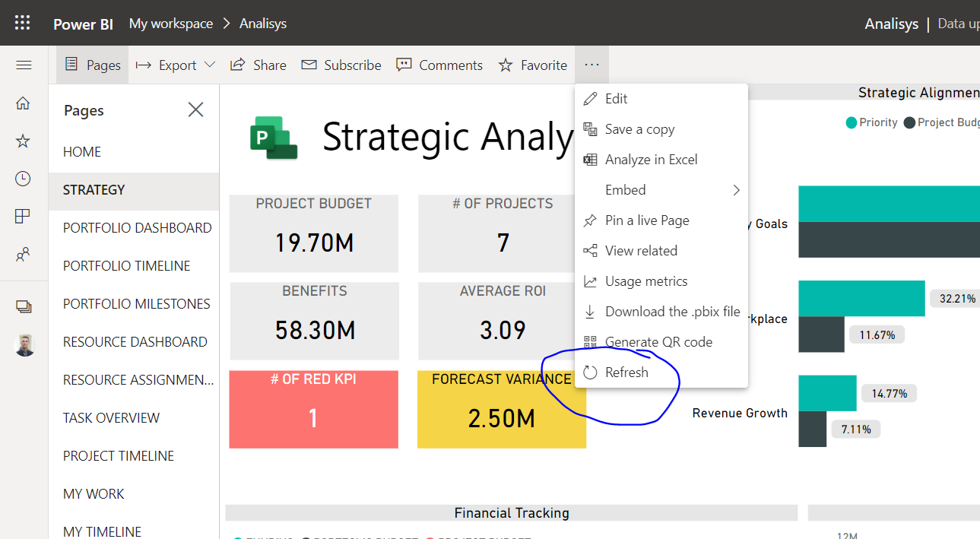
Task: Click the Power BI title
Action: click(83, 24)
